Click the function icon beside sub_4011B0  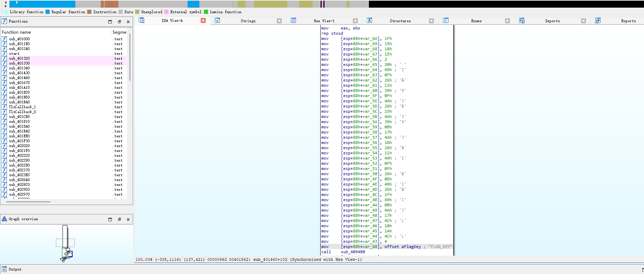[4, 44]
